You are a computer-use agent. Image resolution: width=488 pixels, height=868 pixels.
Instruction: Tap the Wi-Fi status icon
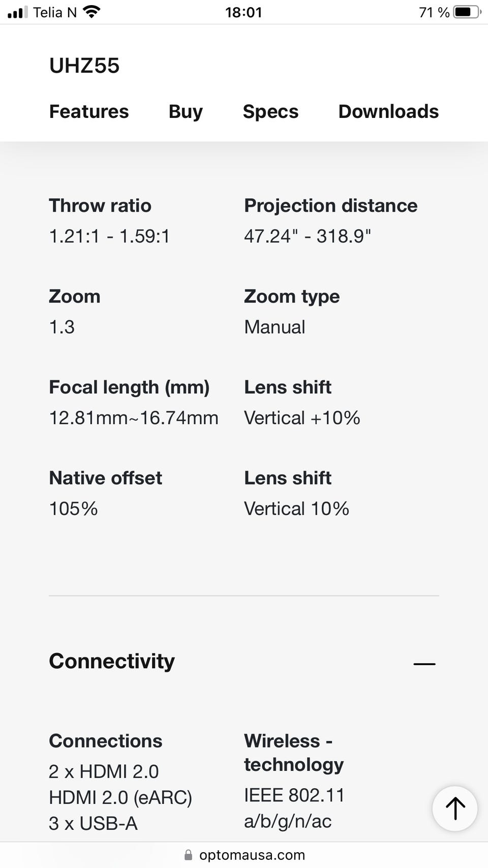[91, 12]
